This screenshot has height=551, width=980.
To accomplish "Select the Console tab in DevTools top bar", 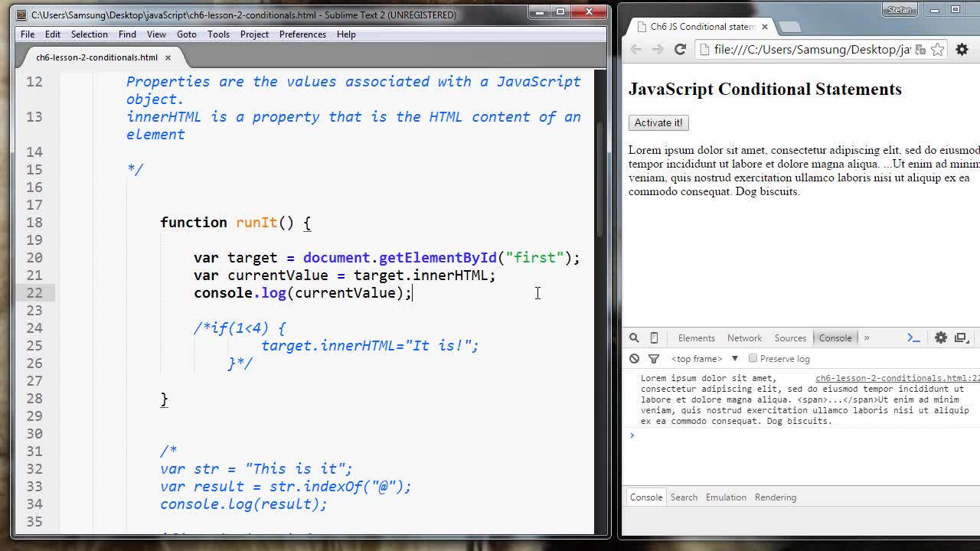I will [835, 337].
